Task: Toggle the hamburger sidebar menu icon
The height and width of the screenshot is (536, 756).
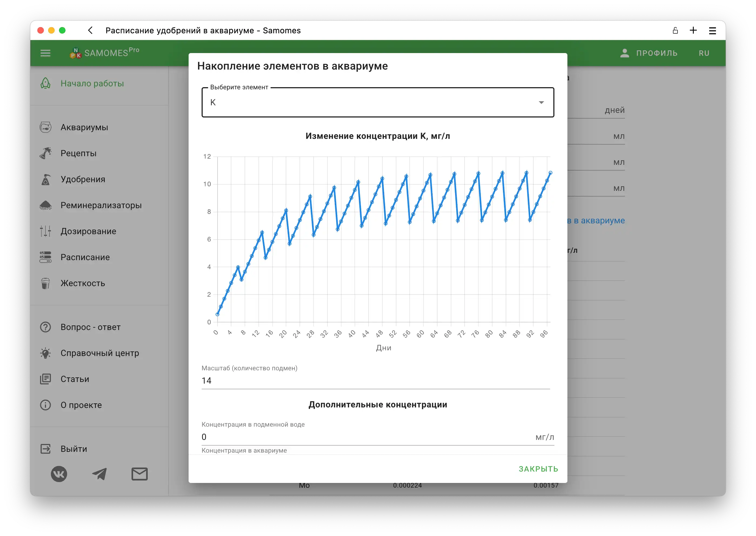Action: pos(45,53)
